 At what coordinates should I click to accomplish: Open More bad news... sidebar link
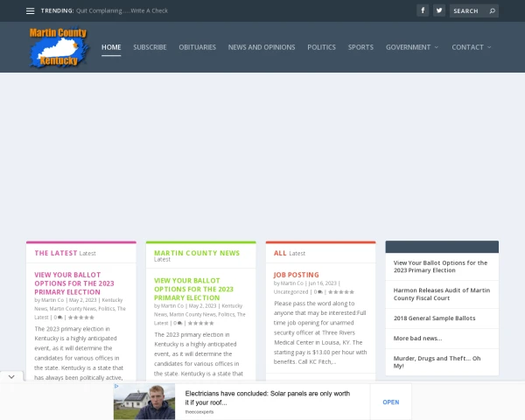point(417,339)
